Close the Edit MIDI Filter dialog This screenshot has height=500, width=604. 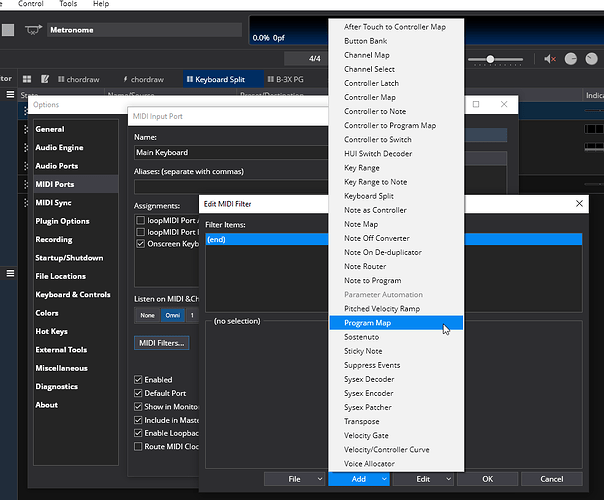579,203
